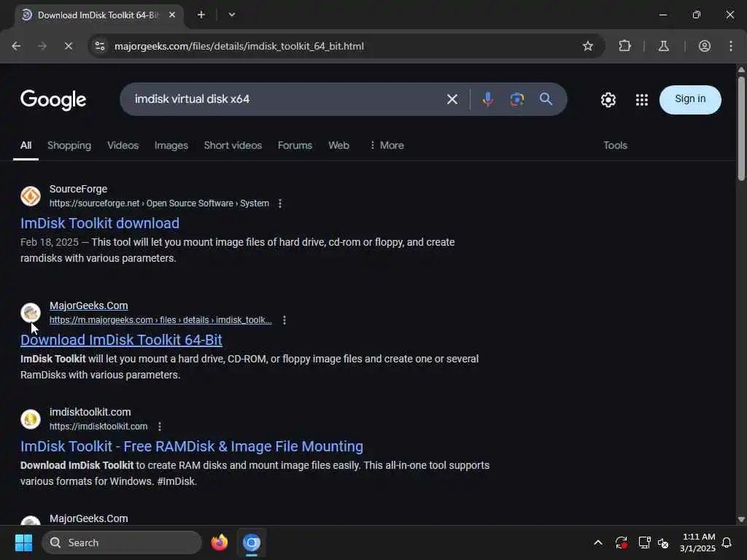Go back to previous page
The height and width of the screenshot is (560, 747).
point(16,46)
